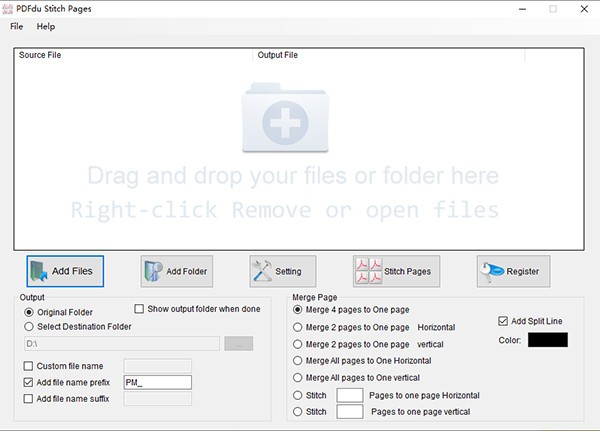Tick the Custom file name checkbox
The image size is (600, 431).
[x=28, y=366]
